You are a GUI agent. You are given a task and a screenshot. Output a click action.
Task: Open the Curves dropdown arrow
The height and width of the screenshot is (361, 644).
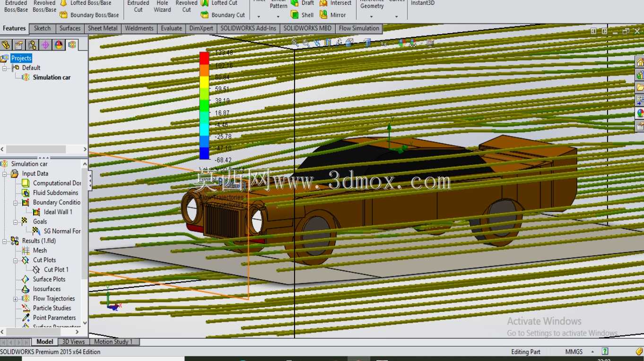point(396,17)
